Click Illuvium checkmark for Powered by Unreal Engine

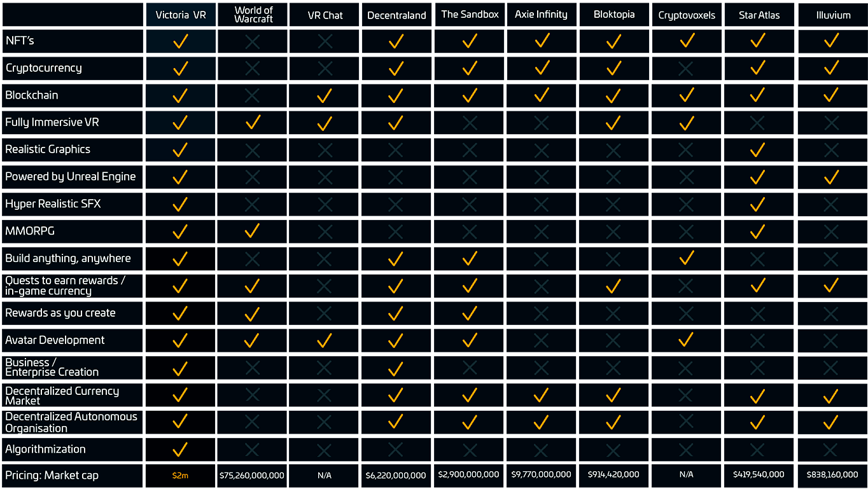point(831,177)
